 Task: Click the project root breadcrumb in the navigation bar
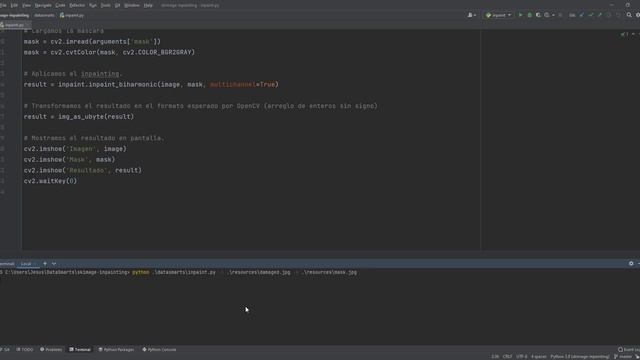click(x=15, y=16)
